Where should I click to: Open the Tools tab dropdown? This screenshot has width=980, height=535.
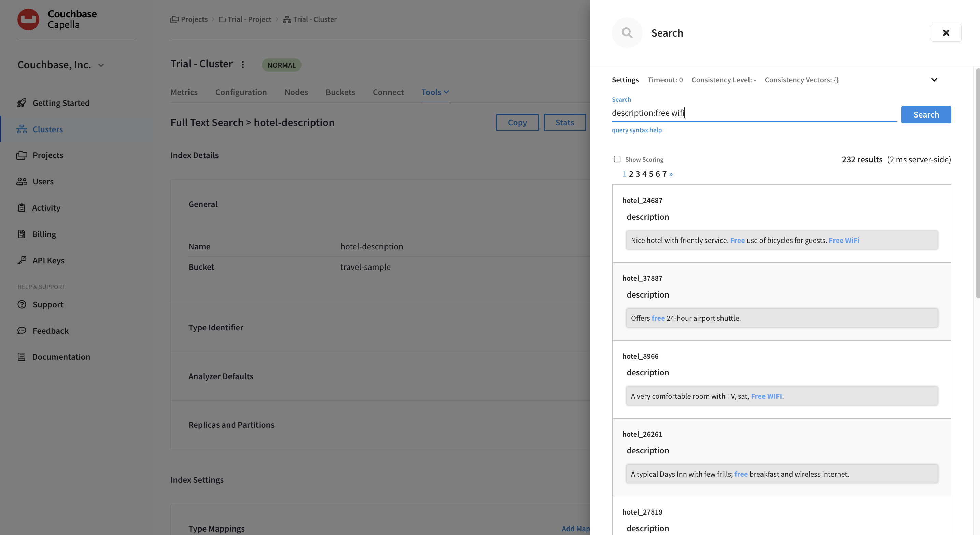tap(435, 92)
